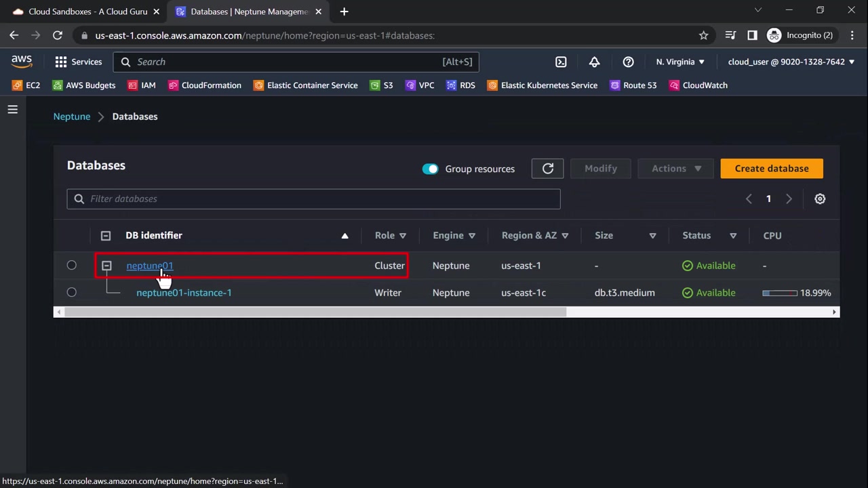Screen dimensions: 868x488
Task: Open the RDS shortcut in favorites bar
Action: (x=460, y=85)
